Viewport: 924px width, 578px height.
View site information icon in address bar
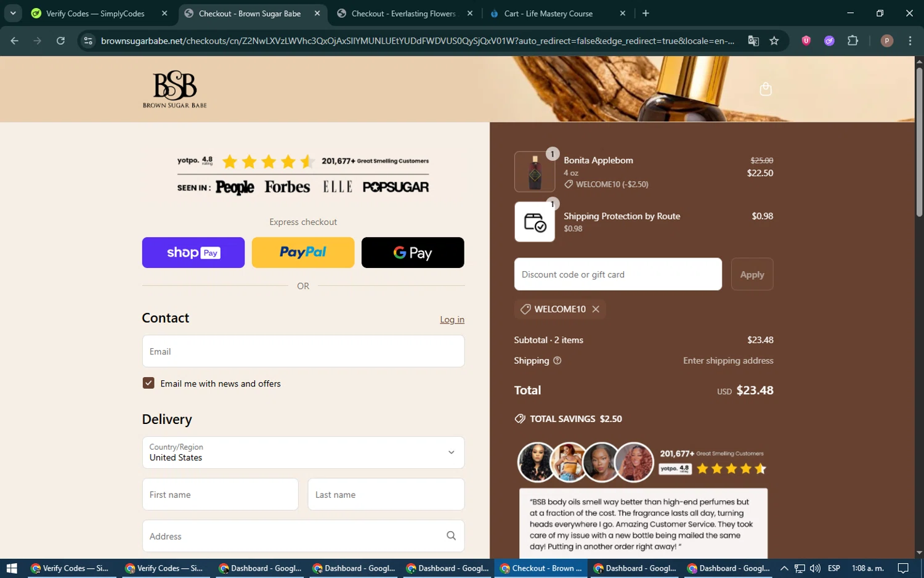pyautogui.click(x=88, y=41)
